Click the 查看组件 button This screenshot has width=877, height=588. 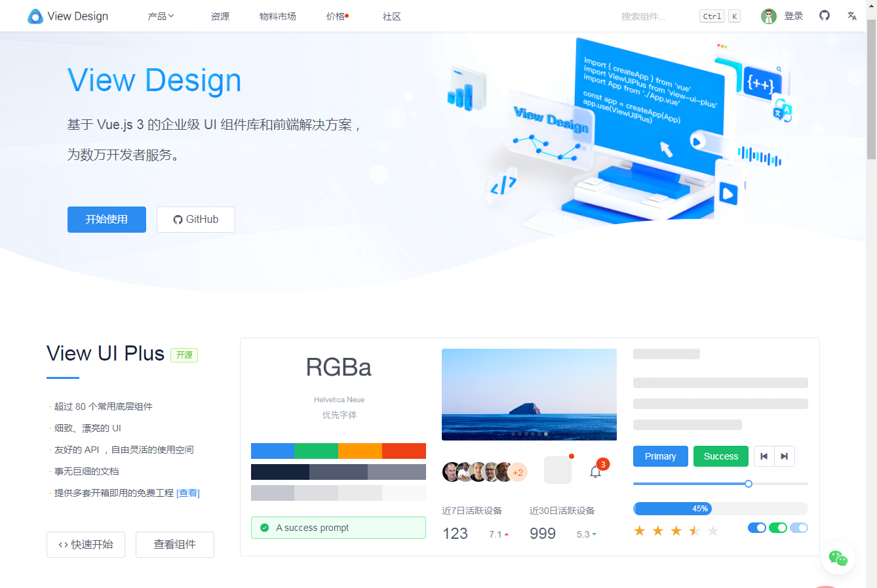click(x=175, y=545)
